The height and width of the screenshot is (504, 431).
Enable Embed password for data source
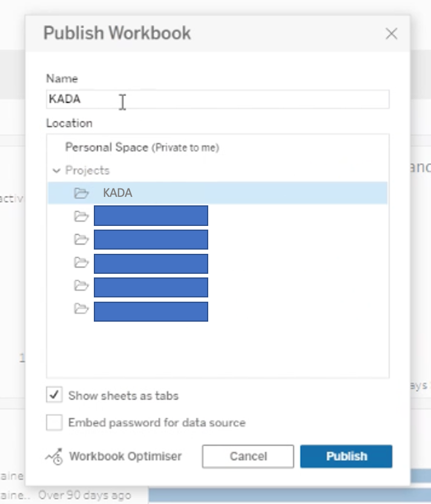pos(54,423)
